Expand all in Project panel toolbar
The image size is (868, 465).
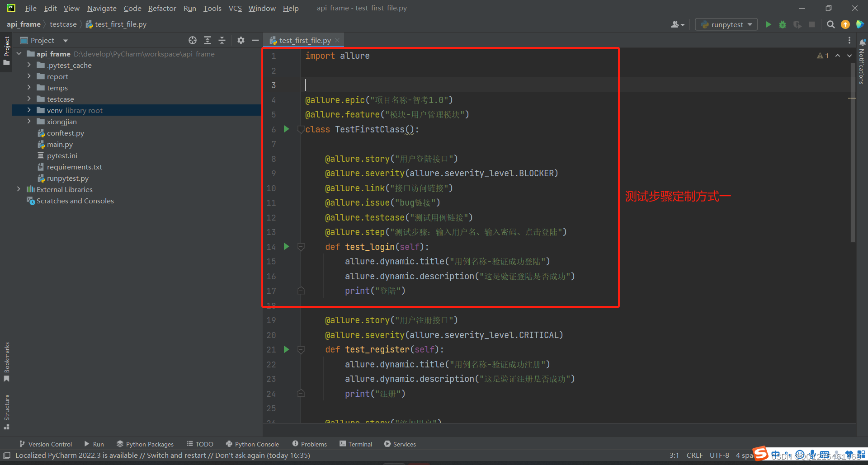pyautogui.click(x=208, y=40)
